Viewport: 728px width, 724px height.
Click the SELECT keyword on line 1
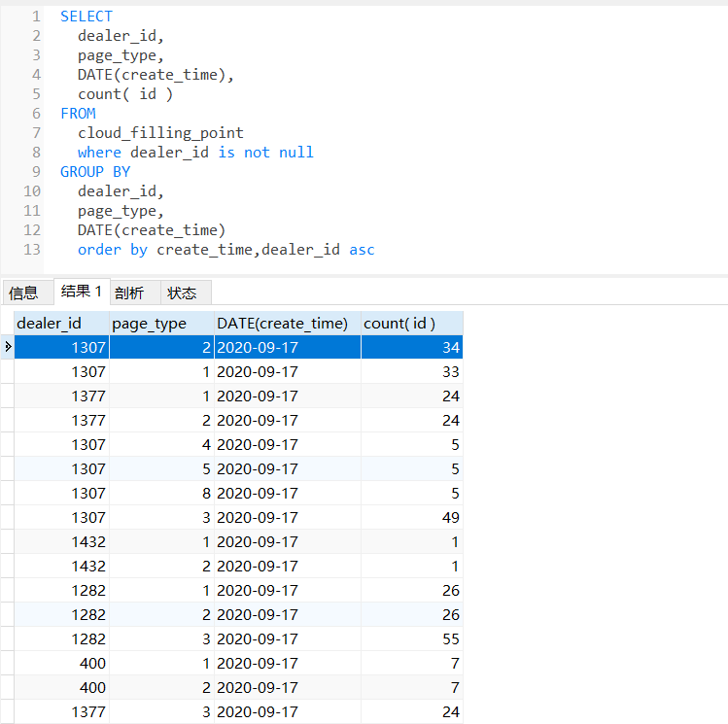[x=87, y=17]
